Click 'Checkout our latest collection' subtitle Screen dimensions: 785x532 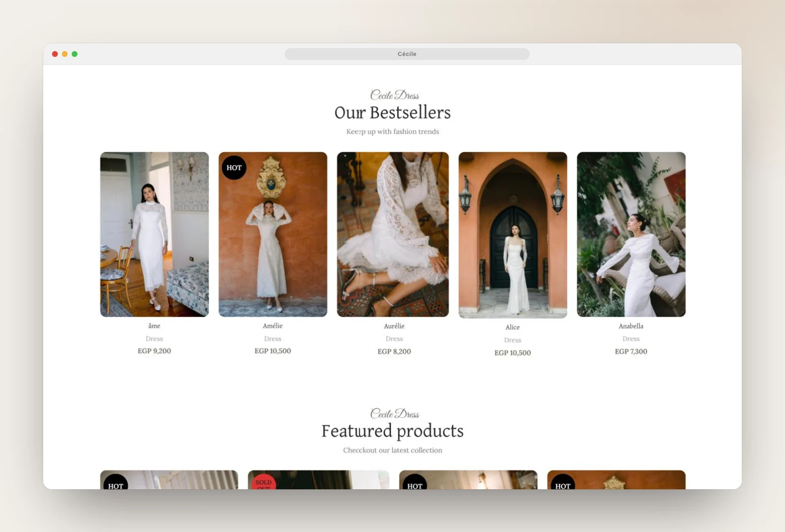click(x=392, y=450)
